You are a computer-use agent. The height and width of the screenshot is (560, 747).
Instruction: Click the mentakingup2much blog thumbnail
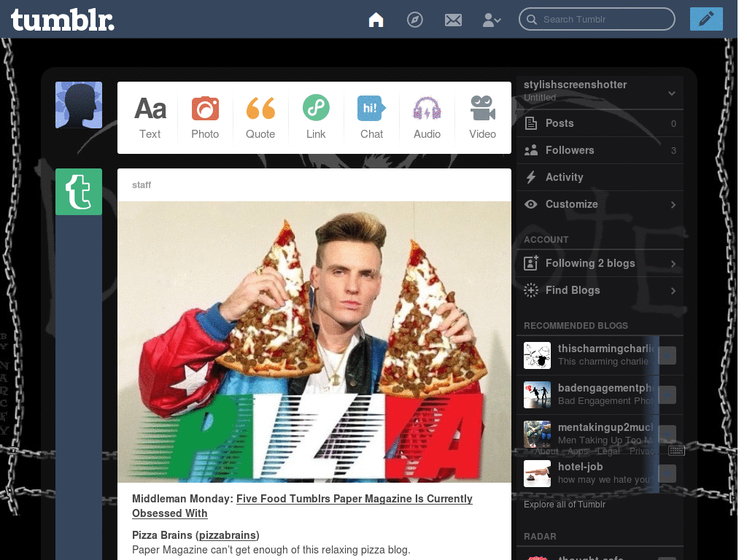(x=537, y=435)
